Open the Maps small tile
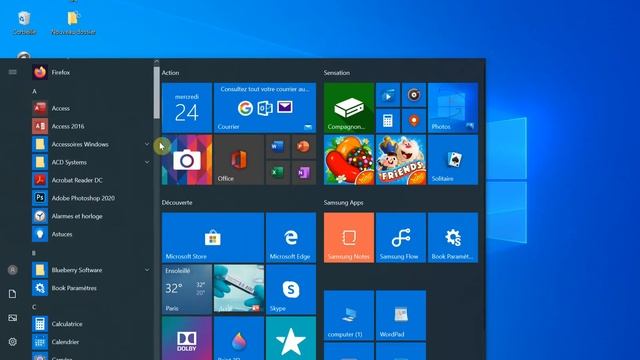This screenshot has width=640, height=360. pyautogui.click(x=414, y=121)
